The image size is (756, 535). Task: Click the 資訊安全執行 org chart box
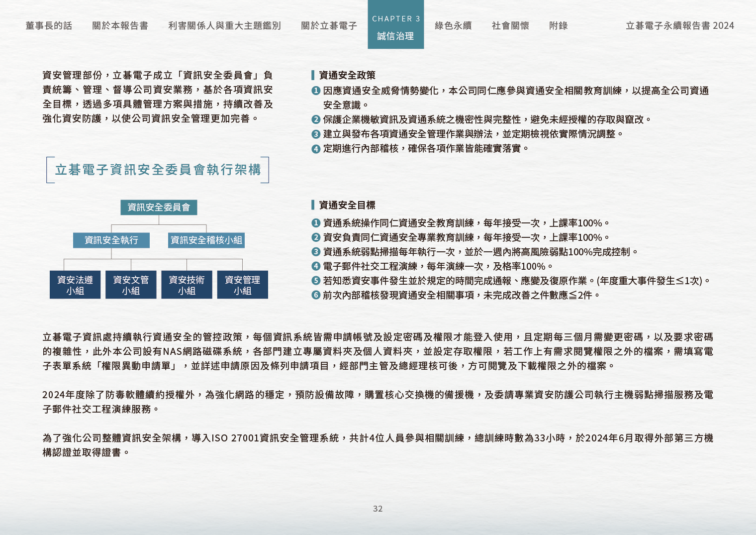tap(111, 240)
